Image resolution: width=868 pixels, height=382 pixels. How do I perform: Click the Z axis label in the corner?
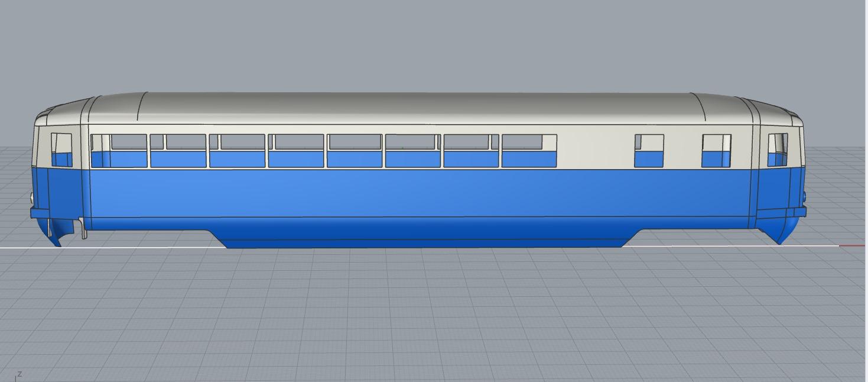pyautogui.click(x=20, y=374)
